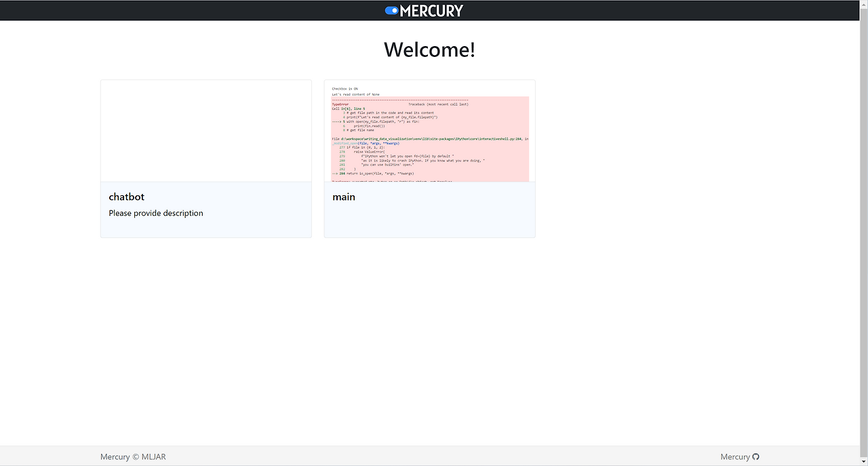Click the Mercury link beside the GitHub icon
This screenshot has width=868, height=466.
click(734, 457)
